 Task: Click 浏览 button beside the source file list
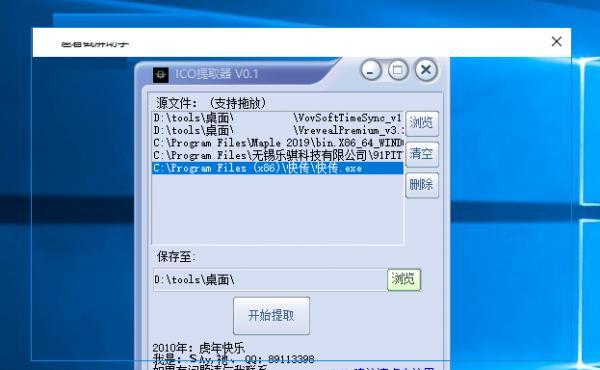(x=422, y=124)
